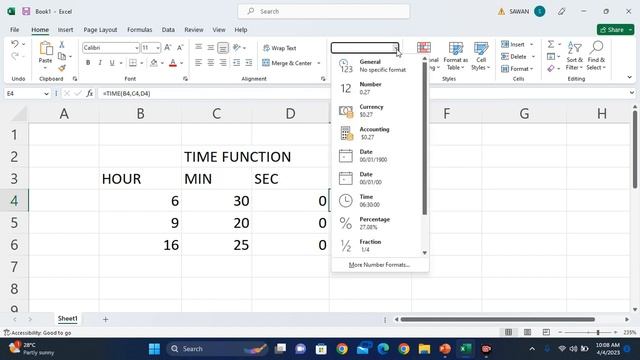
Task: Click the Center horizontal align icon
Action: (211, 63)
